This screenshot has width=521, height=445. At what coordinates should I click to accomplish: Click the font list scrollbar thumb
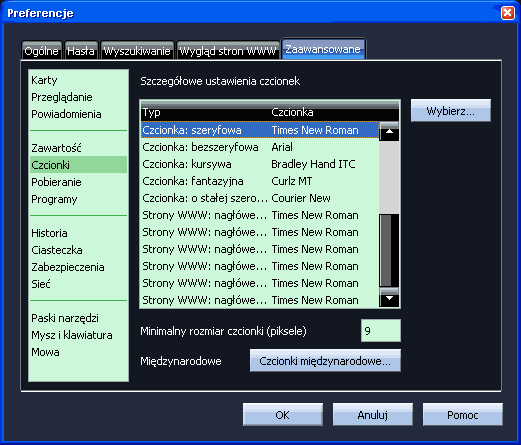click(x=389, y=251)
